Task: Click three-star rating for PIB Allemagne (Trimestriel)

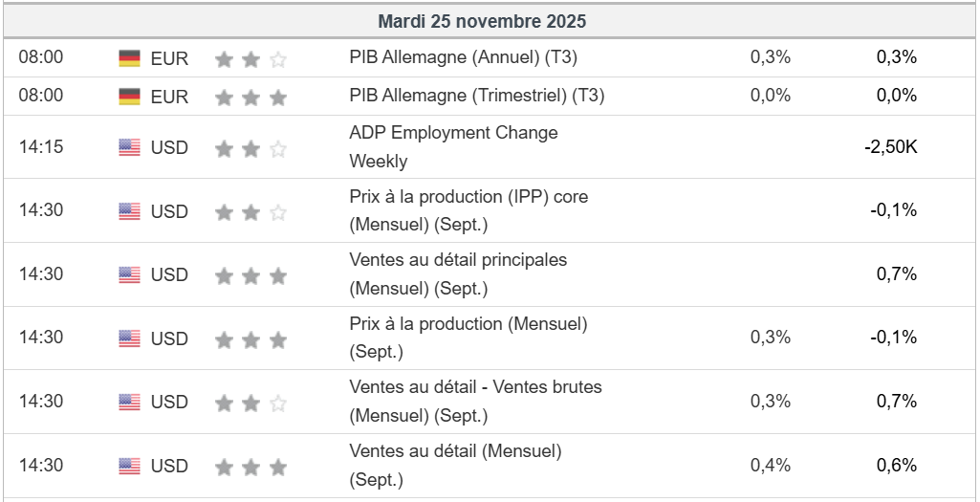Action: pyautogui.click(x=250, y=98)
